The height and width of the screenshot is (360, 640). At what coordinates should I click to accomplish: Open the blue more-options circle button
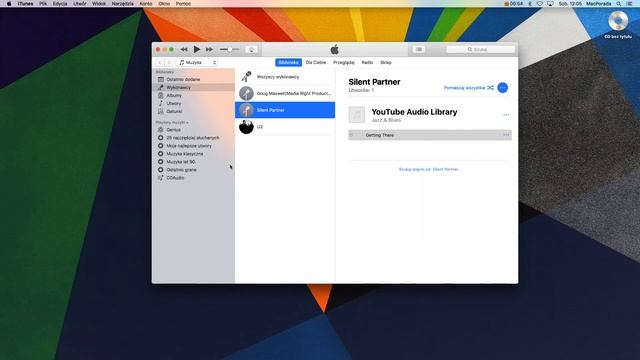click(x=503, y=88)
